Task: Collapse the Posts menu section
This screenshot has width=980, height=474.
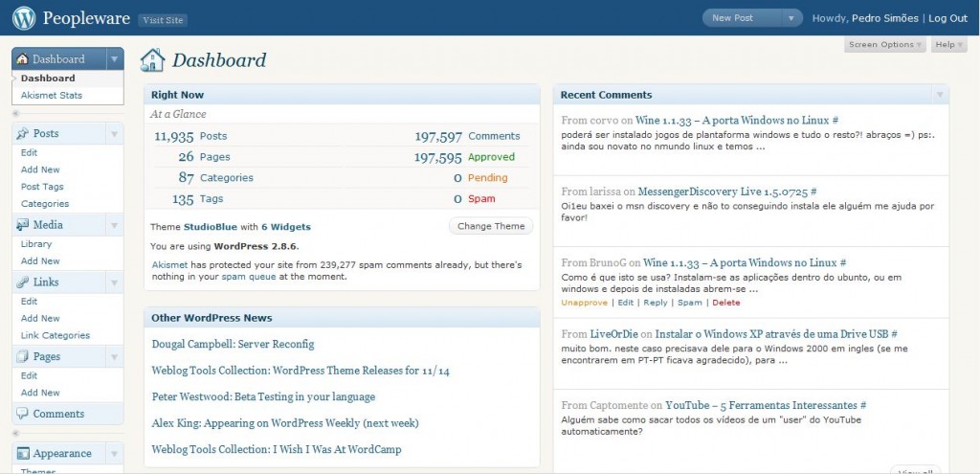Action: [115, 134]
